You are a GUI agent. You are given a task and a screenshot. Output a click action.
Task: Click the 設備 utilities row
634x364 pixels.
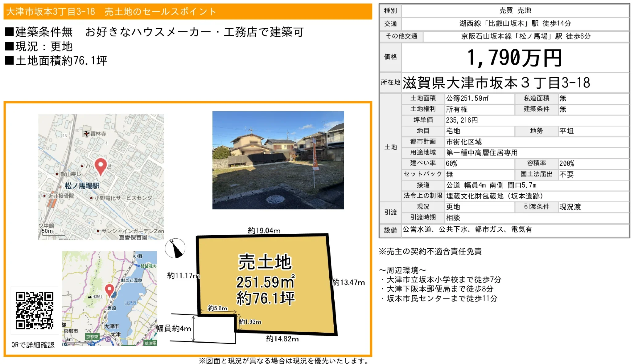tap(504, 230)
